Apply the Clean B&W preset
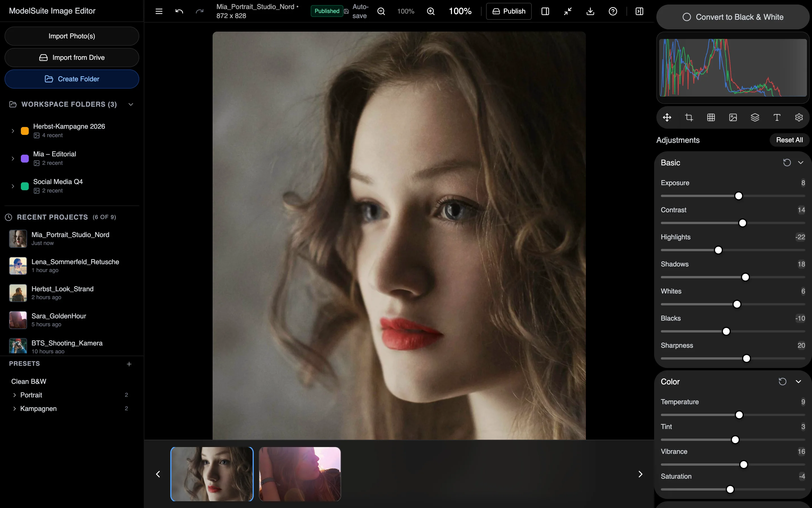 tap(29, 381)
